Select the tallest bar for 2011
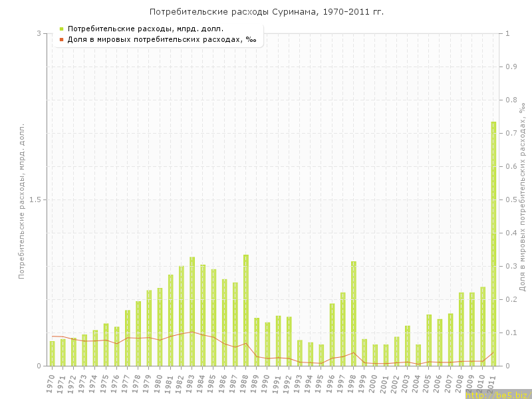 coord(493,243)
